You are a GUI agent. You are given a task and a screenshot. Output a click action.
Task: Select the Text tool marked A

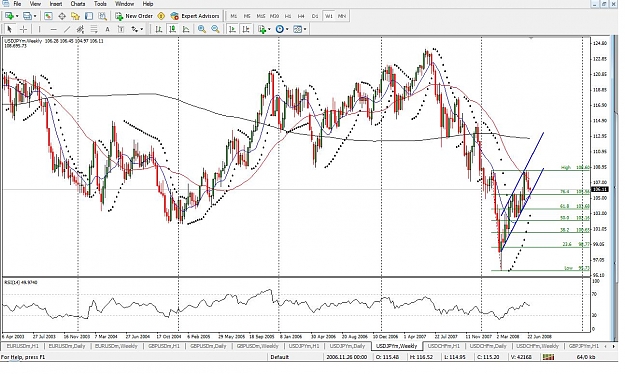click(x=107, y=29)
